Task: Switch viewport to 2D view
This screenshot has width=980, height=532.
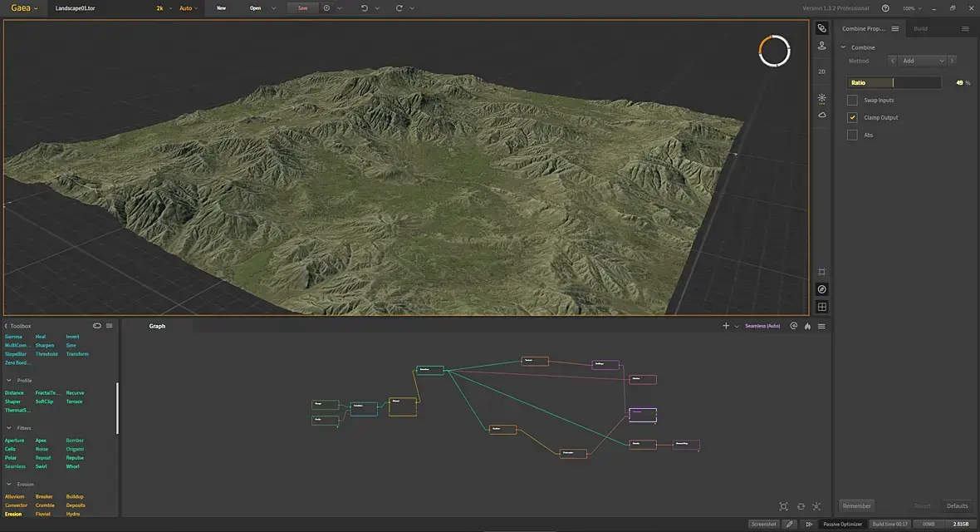Action: 821,71
